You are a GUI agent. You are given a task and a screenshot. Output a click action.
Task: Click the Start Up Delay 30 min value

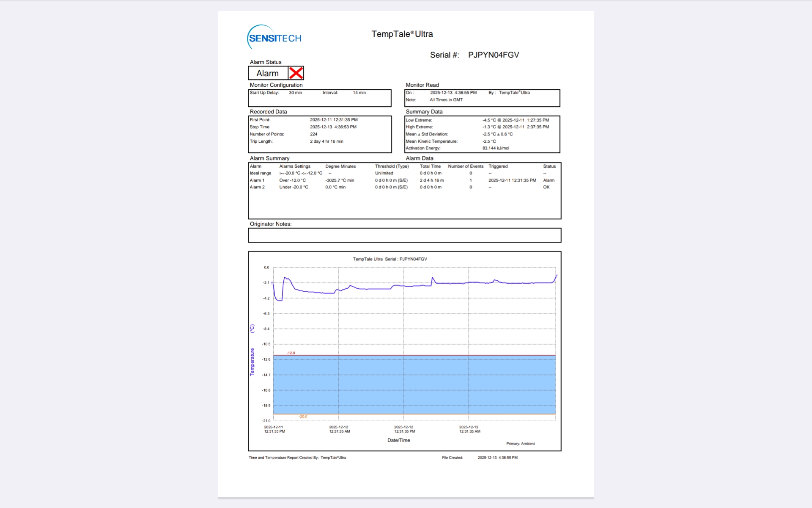tap(295, 93)
